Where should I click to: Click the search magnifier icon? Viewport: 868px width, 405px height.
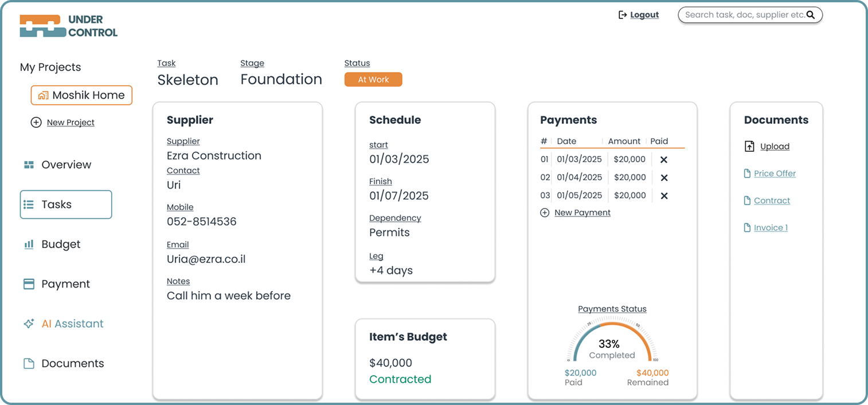811,15
